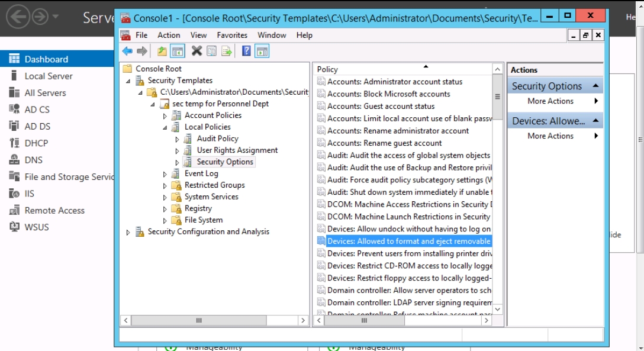Expand the Account Policies tree node
Image resolution: width=644 pixels, height=351 pixels.
[x=165, y=115]
